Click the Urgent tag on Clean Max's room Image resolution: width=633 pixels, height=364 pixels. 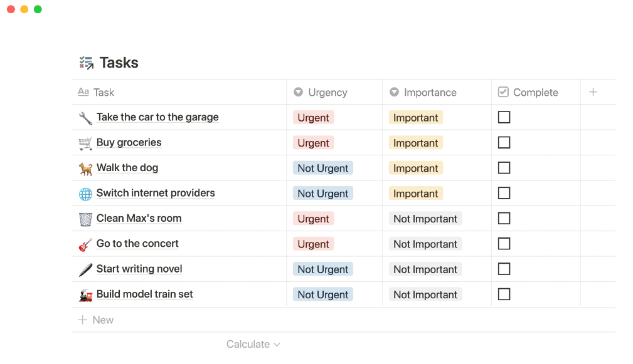(x=312, y=218)
